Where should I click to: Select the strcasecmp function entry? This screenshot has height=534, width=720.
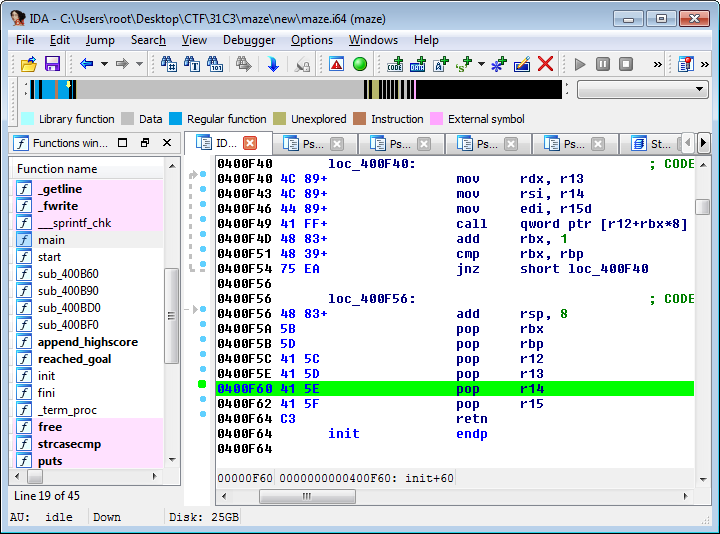pos(69,444)
